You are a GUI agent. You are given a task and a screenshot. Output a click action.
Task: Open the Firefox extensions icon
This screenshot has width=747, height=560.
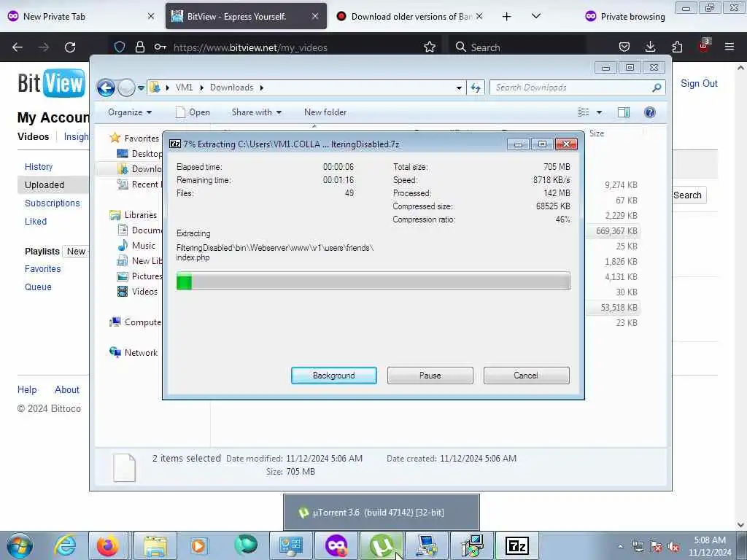(677, 47)
